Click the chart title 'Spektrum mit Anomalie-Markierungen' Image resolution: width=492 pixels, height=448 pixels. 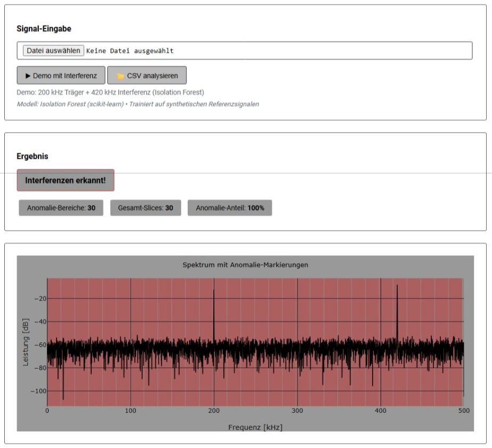coord(245,265)
